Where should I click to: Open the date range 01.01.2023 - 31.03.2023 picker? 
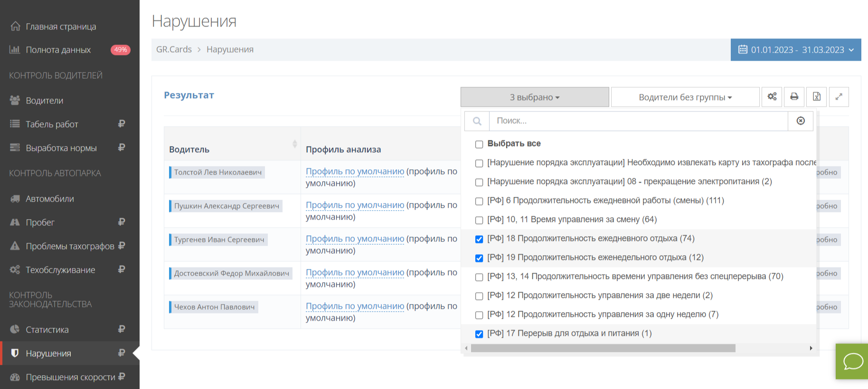[x=796, y=50]
